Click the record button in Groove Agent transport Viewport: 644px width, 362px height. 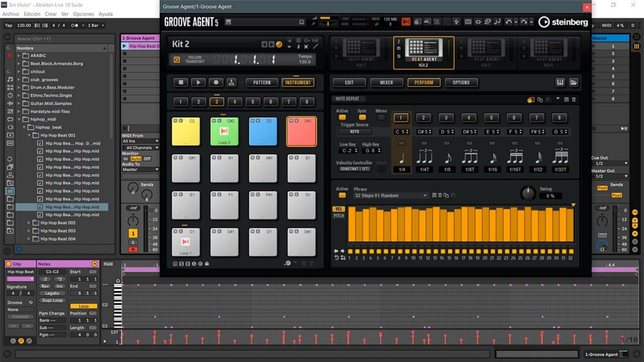pyautogui.click(x=216, y=83)
